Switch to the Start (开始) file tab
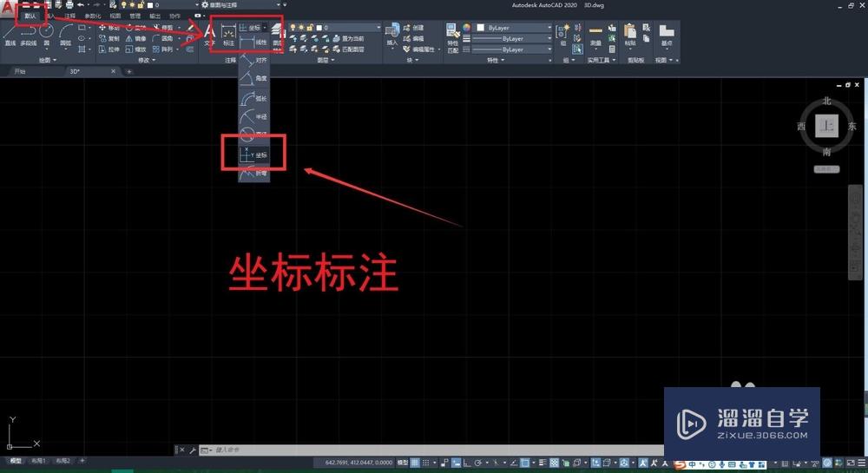The width and height of the screenshot is (868, 473). click(x=20, y=71)
